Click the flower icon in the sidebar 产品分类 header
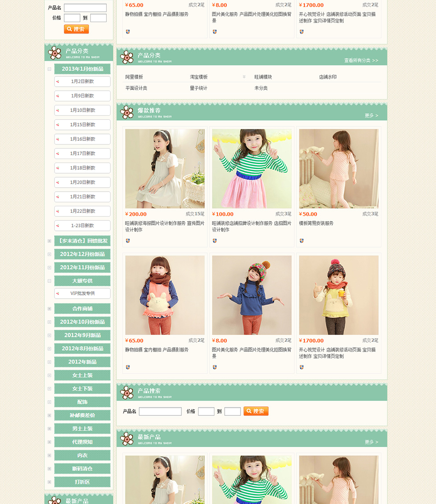Screen dimensions: 436x504 (55, 53)
